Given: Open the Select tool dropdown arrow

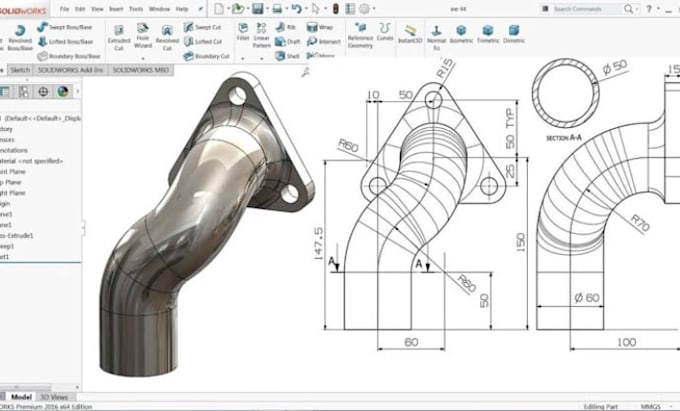Looking at the screenshot, I should coord(325,9).
